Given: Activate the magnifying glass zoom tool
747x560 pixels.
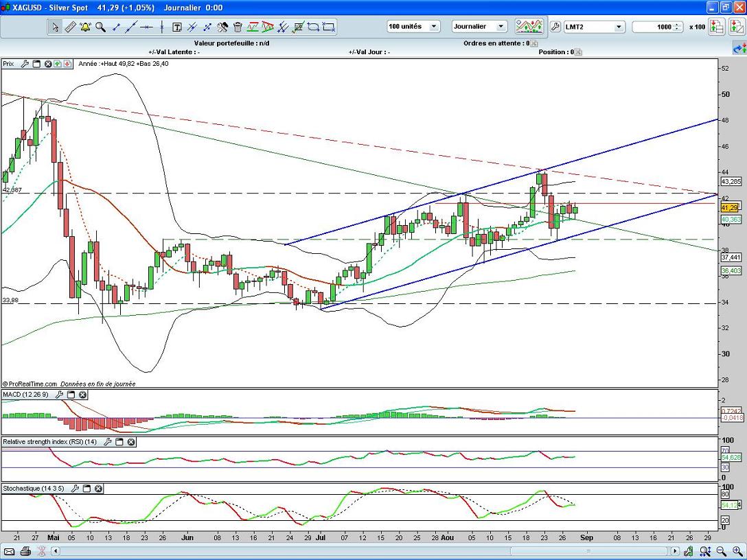Looking at the screenshot, I should (100, 27).
